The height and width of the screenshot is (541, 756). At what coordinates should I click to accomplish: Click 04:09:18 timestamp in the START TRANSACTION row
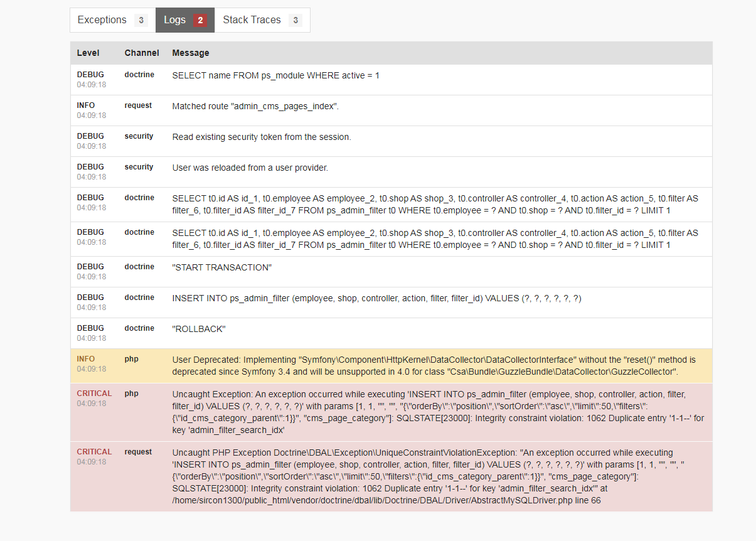[x=92, y=277]
